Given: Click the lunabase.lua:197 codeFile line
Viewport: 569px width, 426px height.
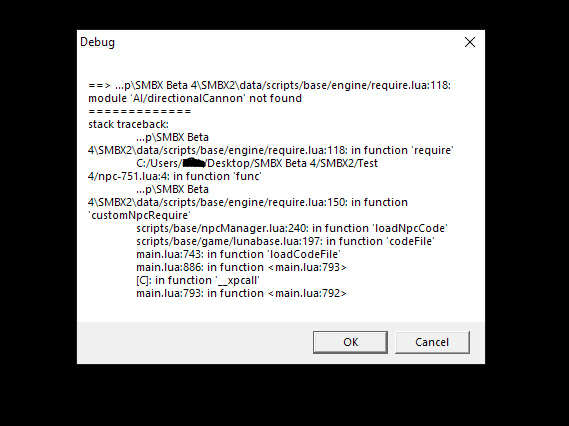Looking at the screenshot, I should point(285,241).
